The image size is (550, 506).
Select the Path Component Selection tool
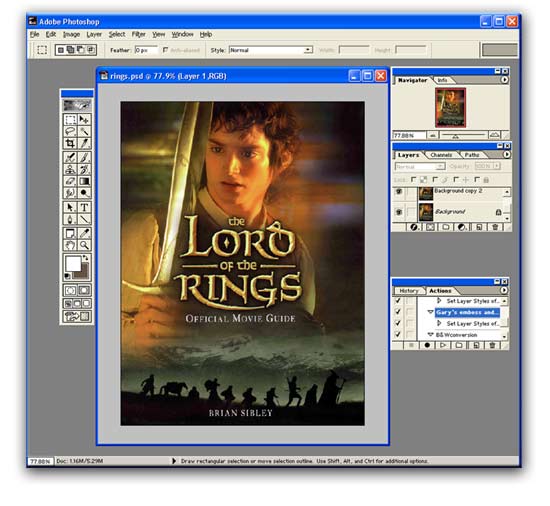(x=70, y=207)
